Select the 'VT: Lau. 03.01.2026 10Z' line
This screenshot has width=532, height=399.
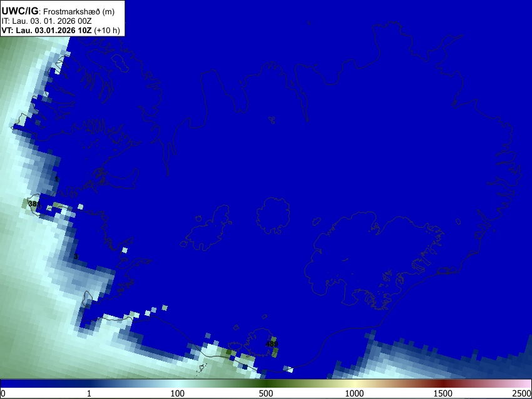coord(61,30)
